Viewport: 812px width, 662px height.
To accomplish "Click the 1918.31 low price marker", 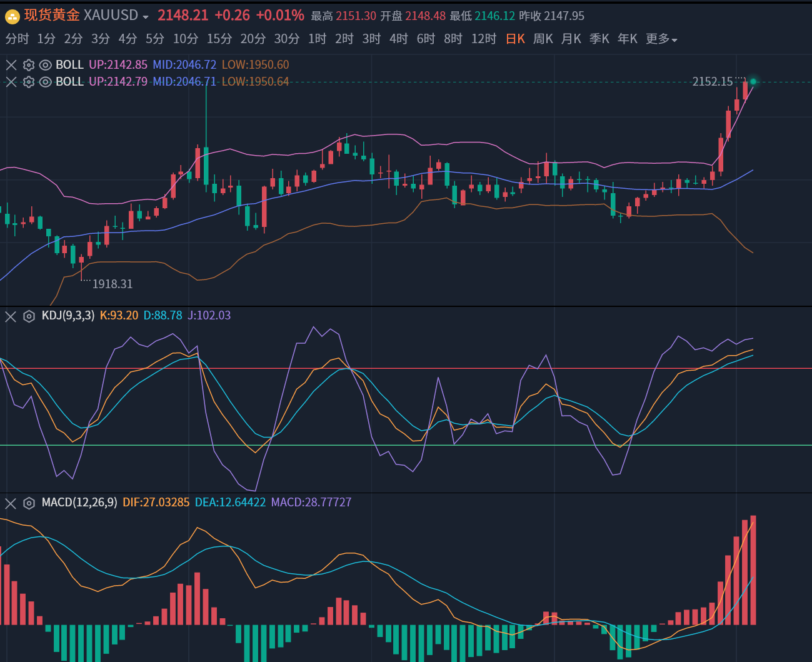I will pyautogui.click(x=113, y=284).
